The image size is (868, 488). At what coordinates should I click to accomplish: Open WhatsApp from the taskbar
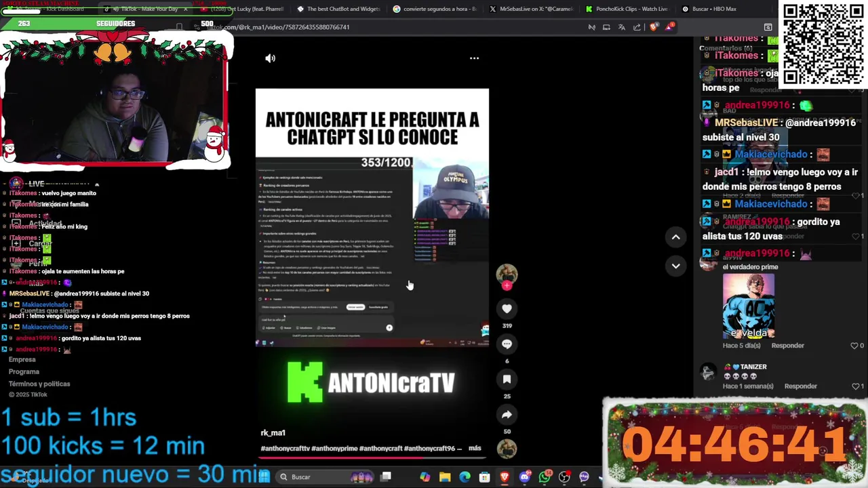point(545,477)
